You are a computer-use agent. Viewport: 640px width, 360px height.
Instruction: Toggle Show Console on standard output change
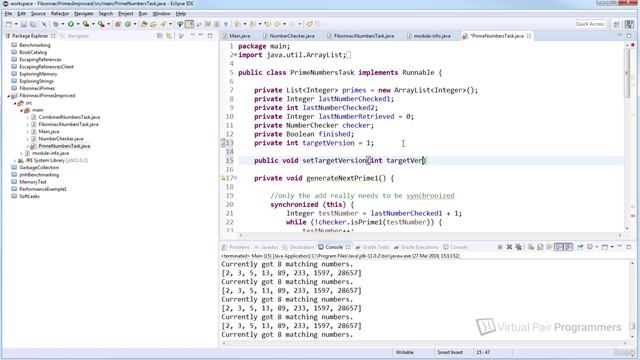coord(559,247)
